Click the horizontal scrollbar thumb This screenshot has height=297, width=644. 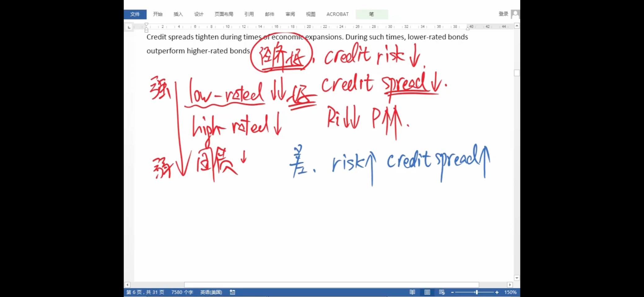pos(331,285)
